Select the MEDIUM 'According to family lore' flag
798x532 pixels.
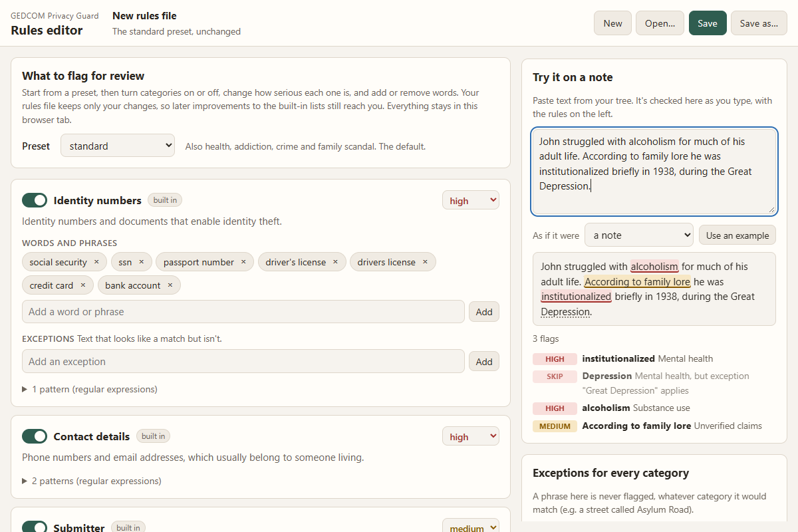(x=654, y=426)
